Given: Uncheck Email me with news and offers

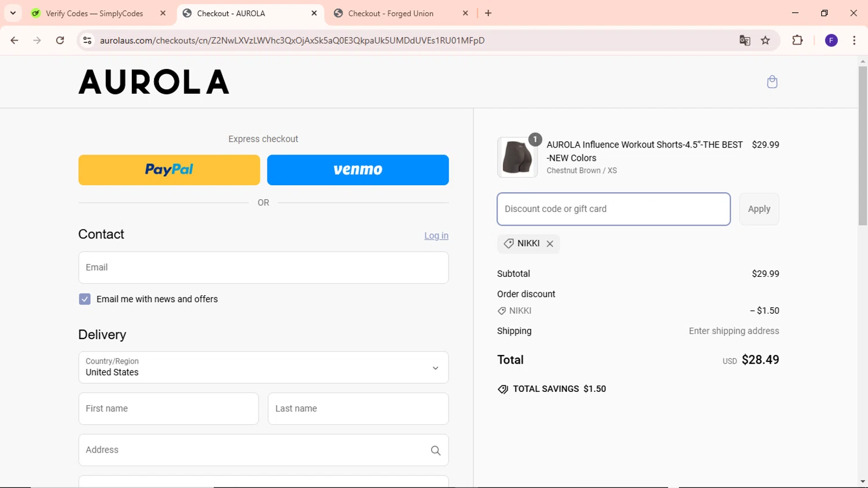Looking at the screenshot, I should (84, 299).
